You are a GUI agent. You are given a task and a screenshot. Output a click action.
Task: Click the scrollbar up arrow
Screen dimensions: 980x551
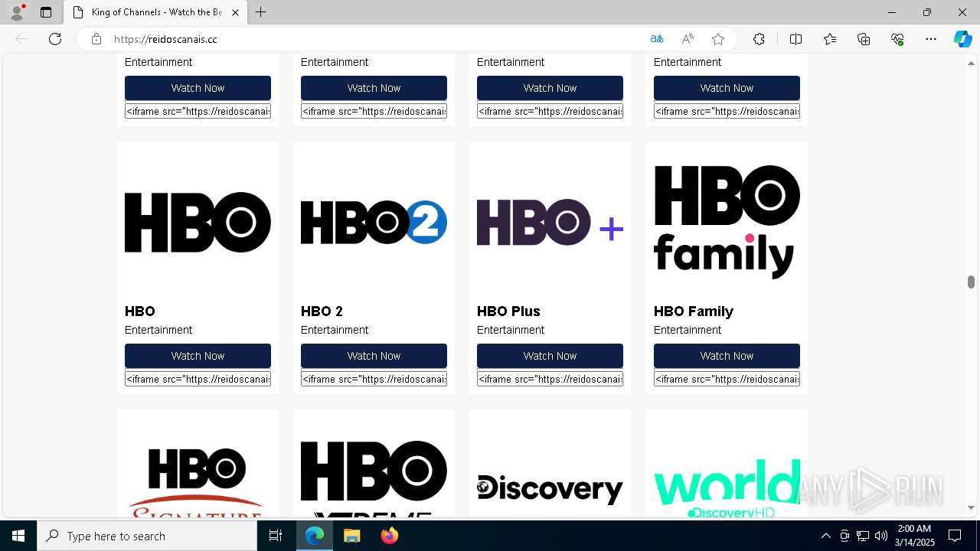point(971,64)
